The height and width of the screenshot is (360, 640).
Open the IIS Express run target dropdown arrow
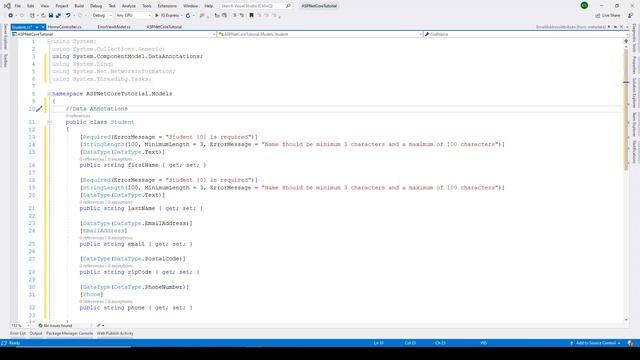point(182,16)
